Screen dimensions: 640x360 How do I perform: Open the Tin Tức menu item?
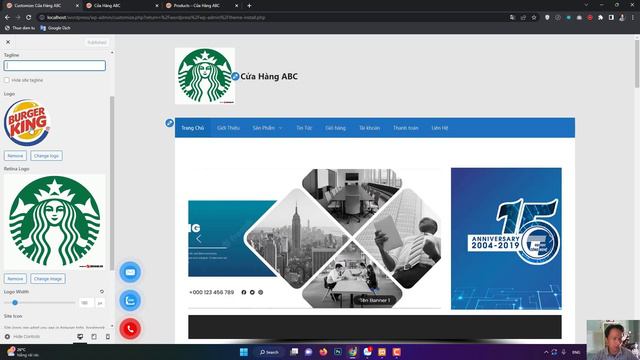point(304,128)
